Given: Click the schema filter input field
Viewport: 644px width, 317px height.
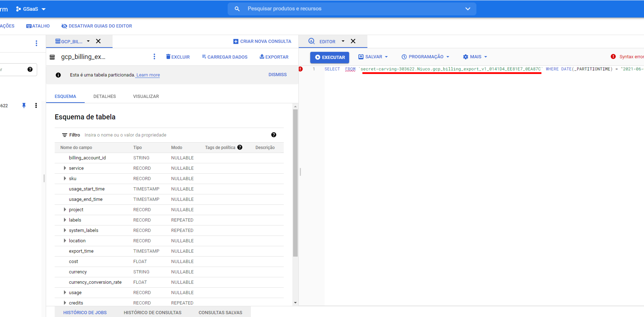Looking at the screenshot, I should pyautogui.click(x=175, y=135).
